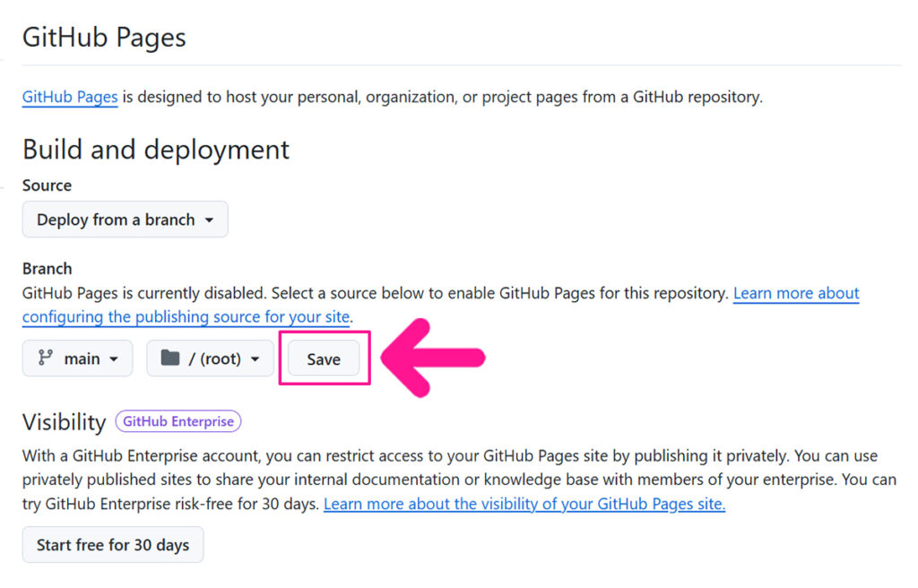The width and height of the screenshot is (918, 588).
Task: Click Start free for 30 days button
Action: (113, 545)
